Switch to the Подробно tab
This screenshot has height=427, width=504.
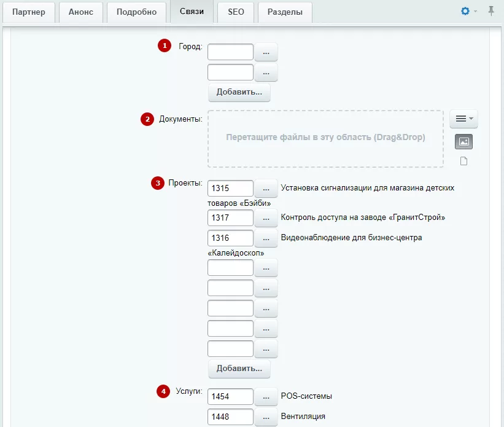(x=136, y=12)
